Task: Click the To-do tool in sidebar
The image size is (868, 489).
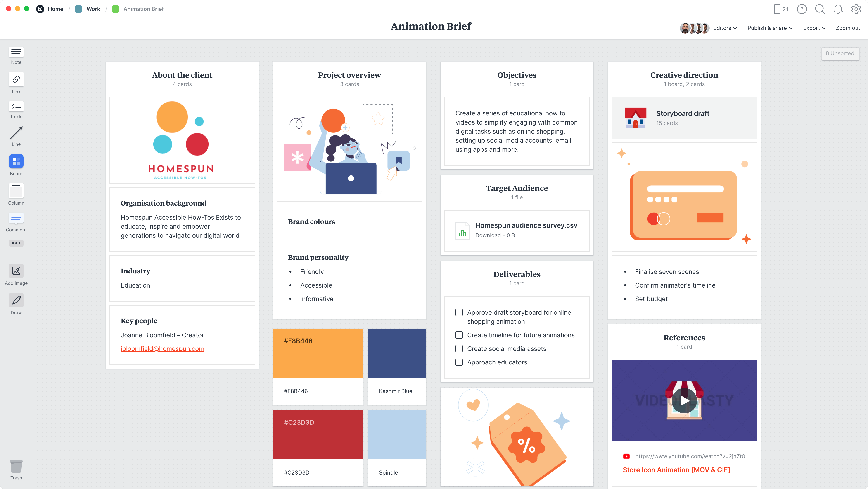Action: point(16,110)
